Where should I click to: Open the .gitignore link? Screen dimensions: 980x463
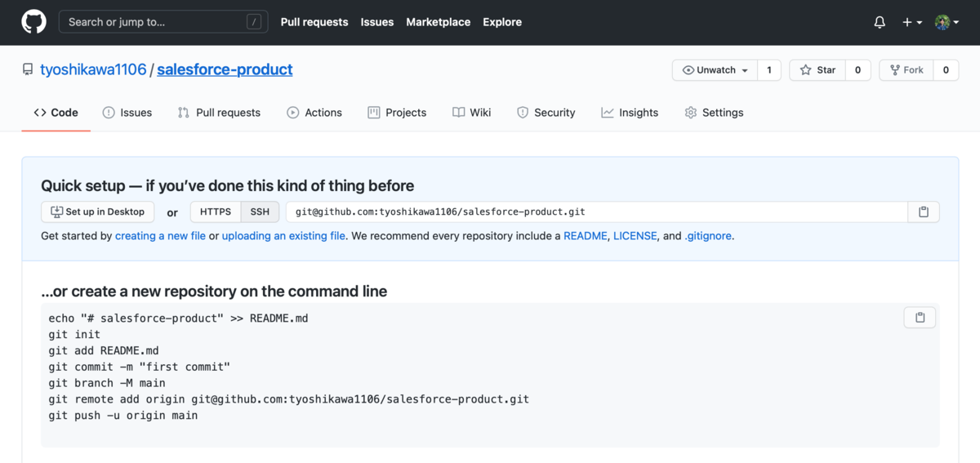[708, 236]
